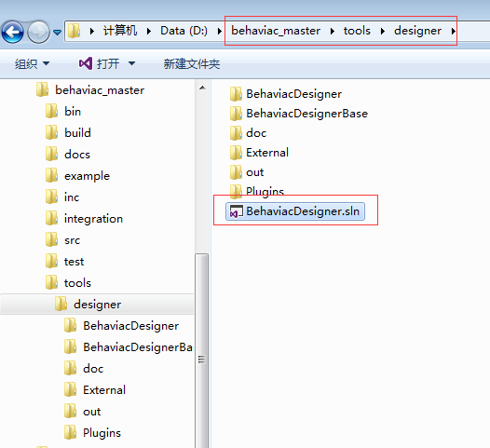Select doc folder in file list
The width and height of the screenshot is (490, 448).
(x=256, y=133)
